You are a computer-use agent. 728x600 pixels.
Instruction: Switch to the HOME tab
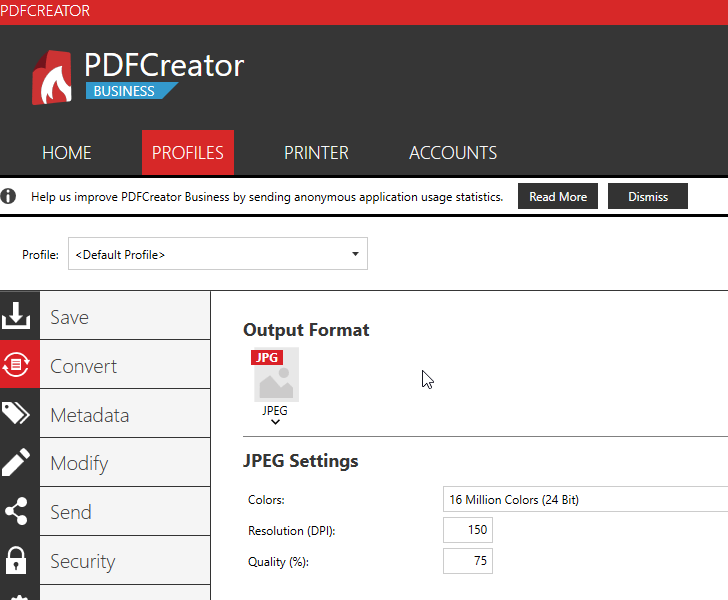[x=66, y=153]
